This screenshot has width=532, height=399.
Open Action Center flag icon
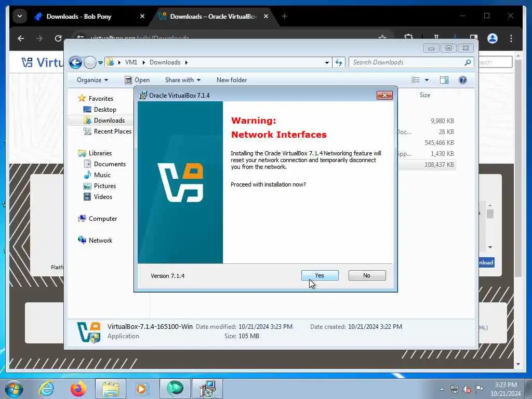click(x=479, y=389)
